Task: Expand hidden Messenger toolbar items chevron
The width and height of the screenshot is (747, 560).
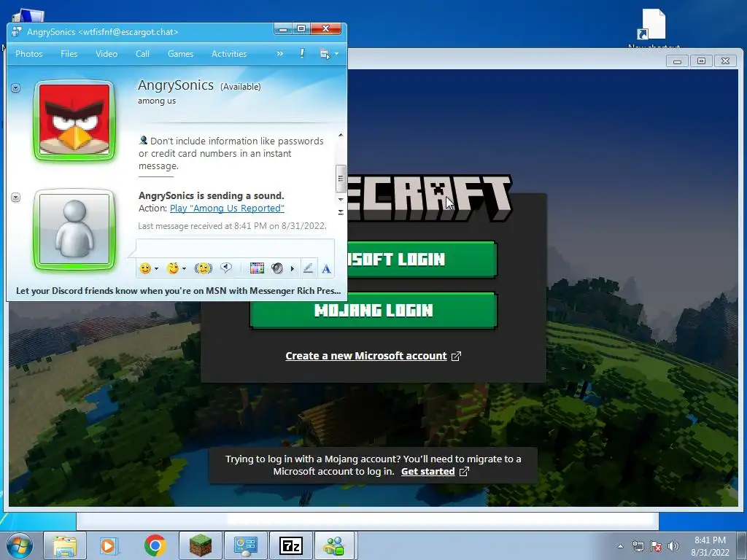Action: (x=279, y=54)
